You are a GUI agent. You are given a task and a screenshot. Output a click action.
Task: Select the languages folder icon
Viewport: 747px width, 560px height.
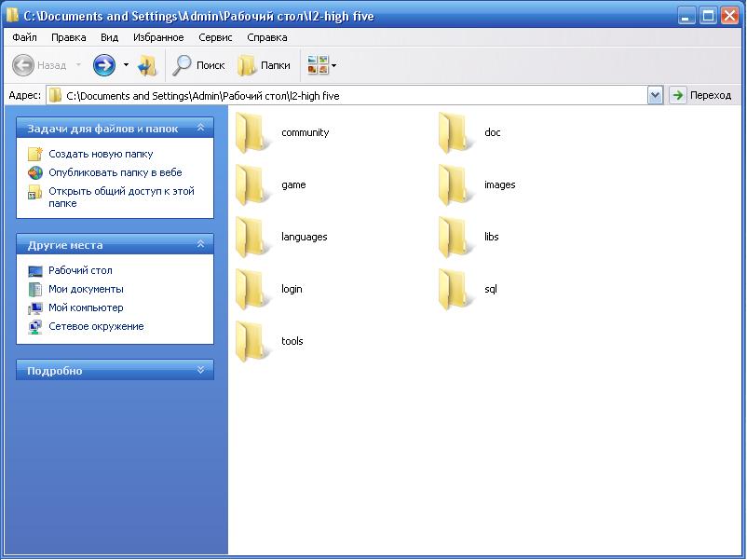tap(251, 237)
